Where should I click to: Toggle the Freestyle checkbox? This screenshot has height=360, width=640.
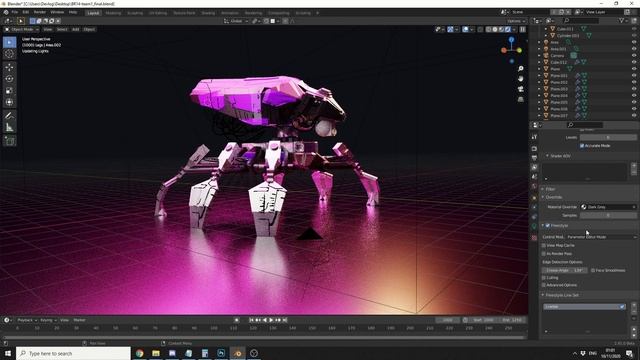click(548, 225)
